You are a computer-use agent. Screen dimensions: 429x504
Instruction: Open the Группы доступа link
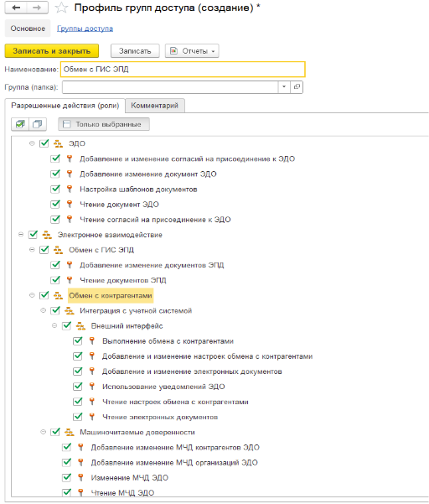[x=85, y=29]
